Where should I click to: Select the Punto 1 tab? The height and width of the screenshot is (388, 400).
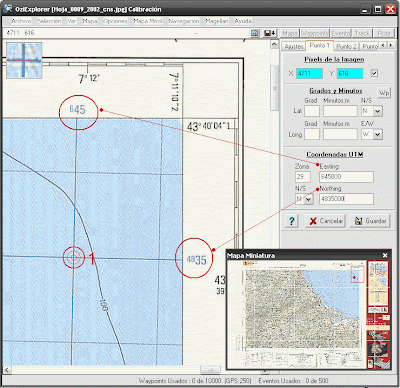[319, 45]
